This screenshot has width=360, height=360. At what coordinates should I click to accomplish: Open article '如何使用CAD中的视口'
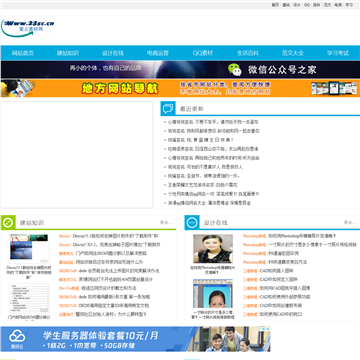pyautogui.click(x=281, y=314)
